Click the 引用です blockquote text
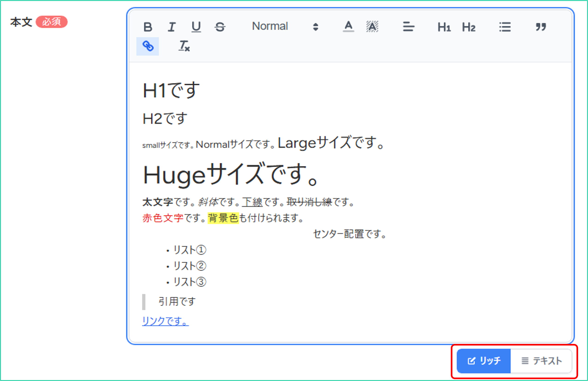Screen dimensions: 588x381 [177, 302]
